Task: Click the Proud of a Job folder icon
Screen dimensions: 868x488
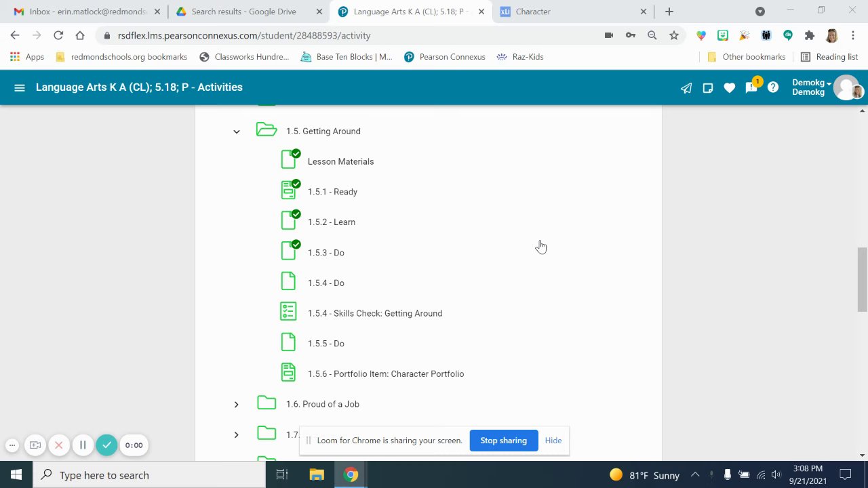Action: [x=267, y=403]
